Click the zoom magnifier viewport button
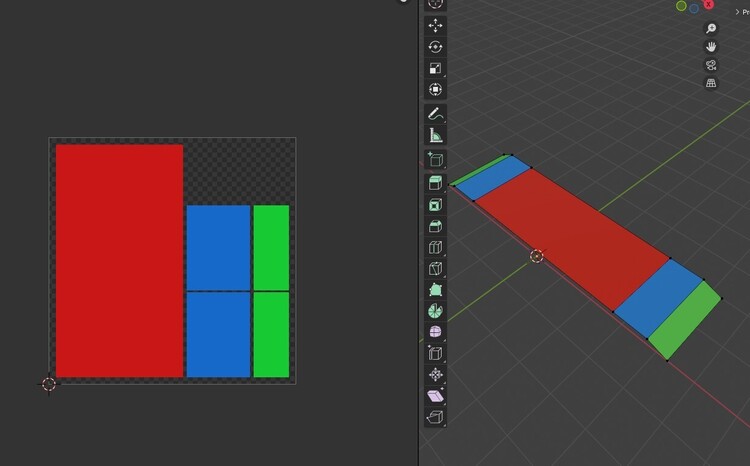Viewport: 750px width, 466px height. tap(711, 29)
